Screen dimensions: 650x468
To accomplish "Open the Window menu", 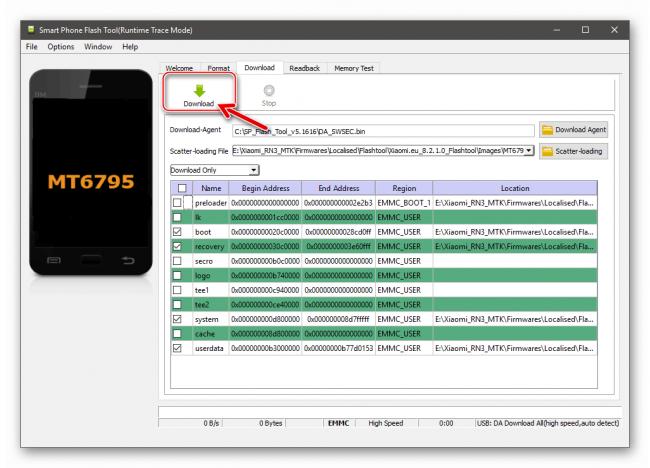I will [98, 46].
